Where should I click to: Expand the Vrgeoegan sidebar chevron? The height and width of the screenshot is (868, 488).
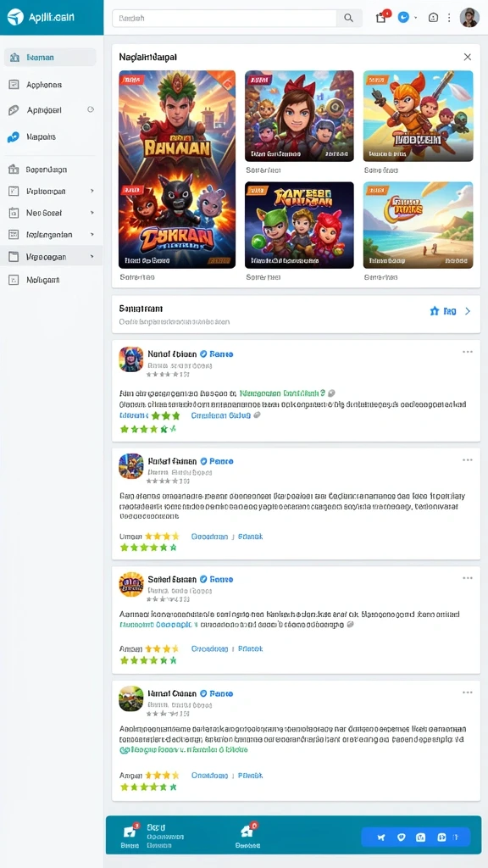91,257
